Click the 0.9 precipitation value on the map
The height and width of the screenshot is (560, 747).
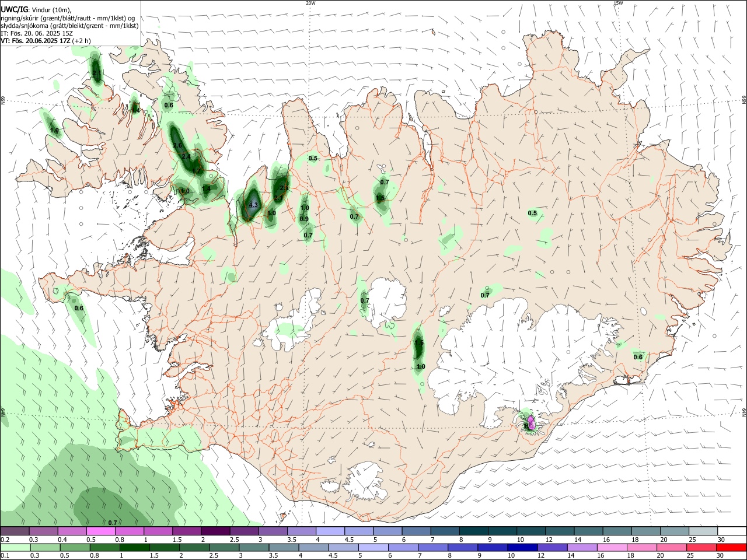pos(304,219)
